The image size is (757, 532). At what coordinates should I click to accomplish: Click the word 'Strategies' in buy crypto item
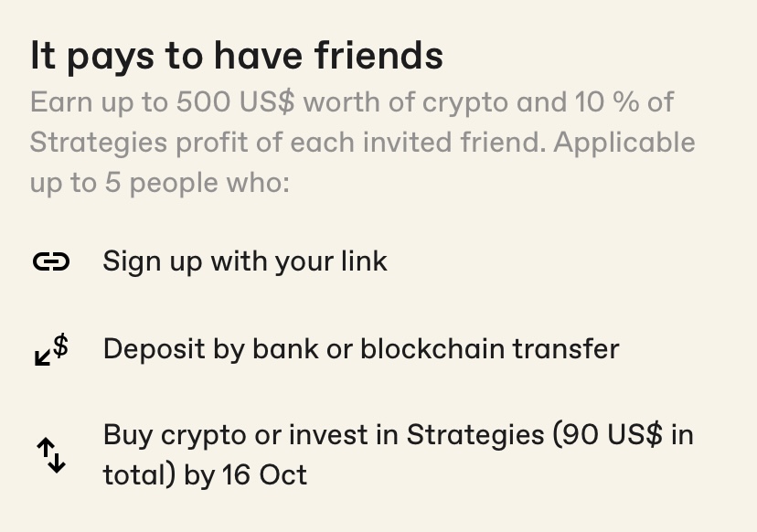pyautogui.click(x=475, y=435)
